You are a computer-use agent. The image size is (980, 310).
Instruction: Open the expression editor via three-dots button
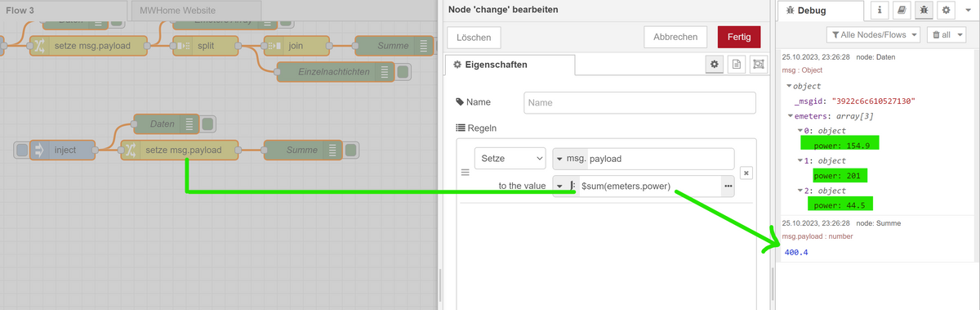click(x=728, y=186)
